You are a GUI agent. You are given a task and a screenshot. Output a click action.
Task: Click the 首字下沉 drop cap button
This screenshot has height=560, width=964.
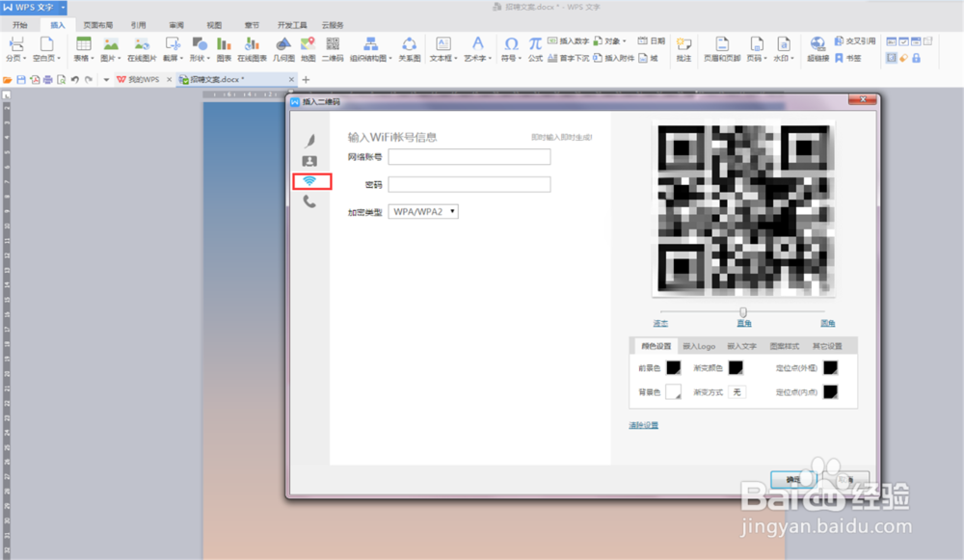(568, 59)
